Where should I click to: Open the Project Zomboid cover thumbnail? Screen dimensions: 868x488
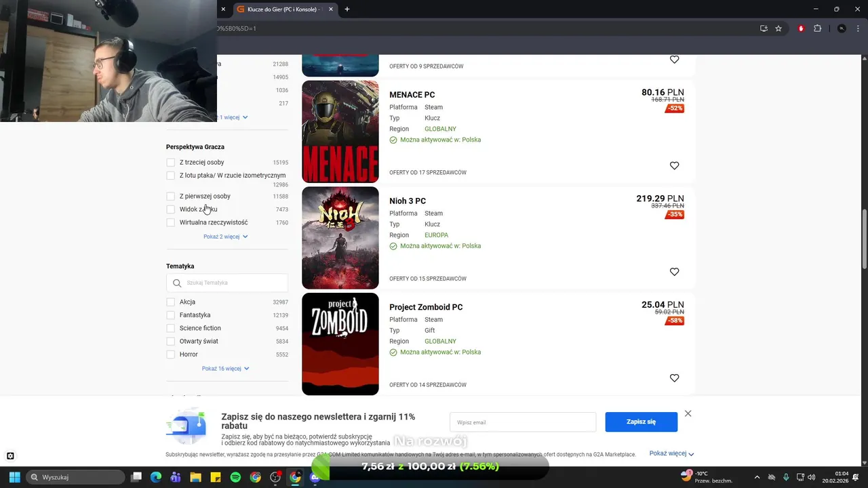point(340,344)
